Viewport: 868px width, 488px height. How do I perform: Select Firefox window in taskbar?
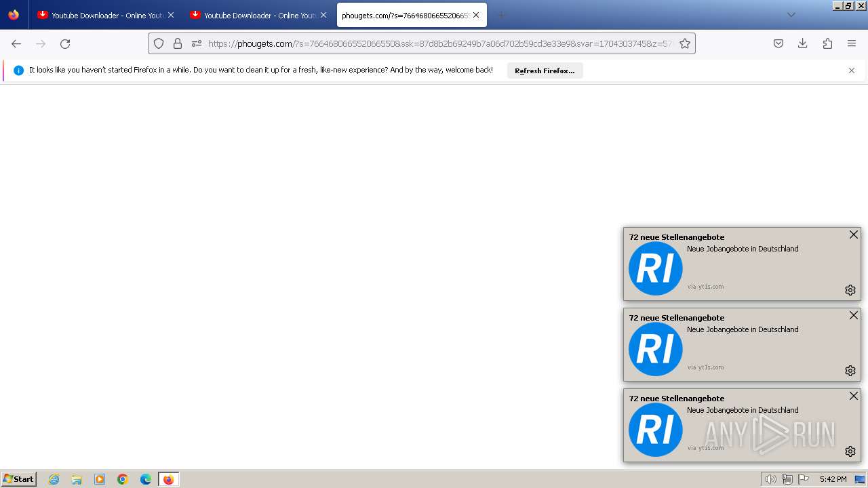tap(168, 479)
